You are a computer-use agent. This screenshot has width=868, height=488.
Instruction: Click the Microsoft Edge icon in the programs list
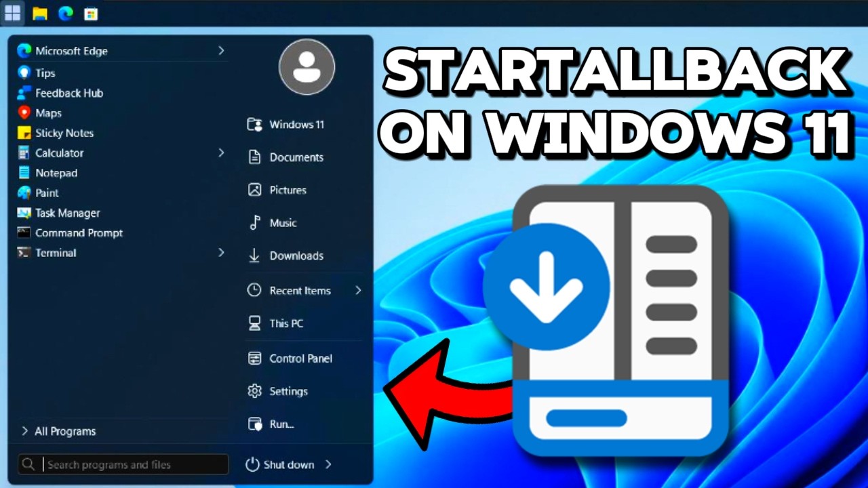point(24,51)
